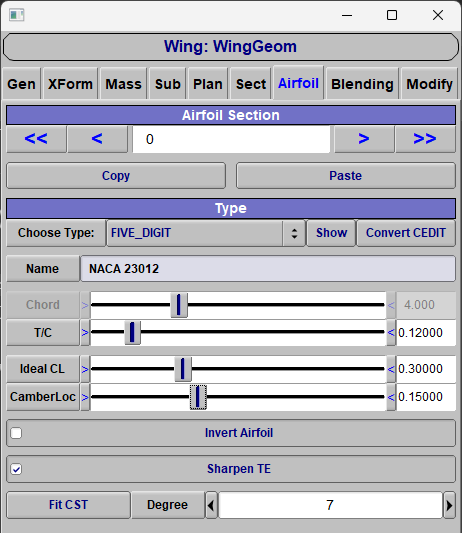Open the XForm tab
This screenshot has height=533, width=462.
pyautogui.click(x=70, y=84)
